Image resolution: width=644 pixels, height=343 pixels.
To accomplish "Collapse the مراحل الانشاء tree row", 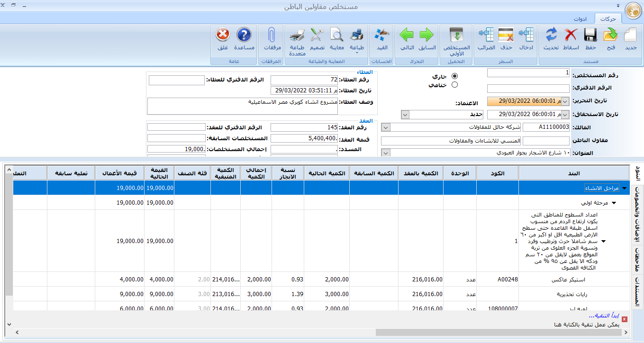I will [624, 188].
